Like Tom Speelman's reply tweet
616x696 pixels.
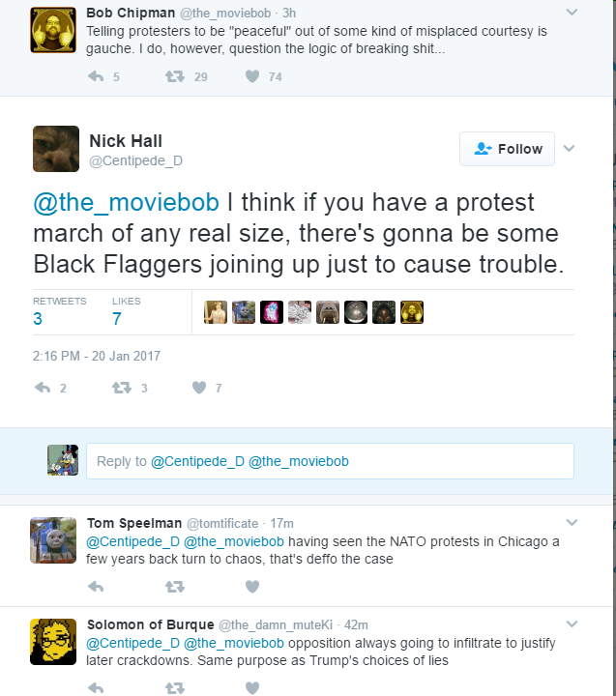coord(252,587)
